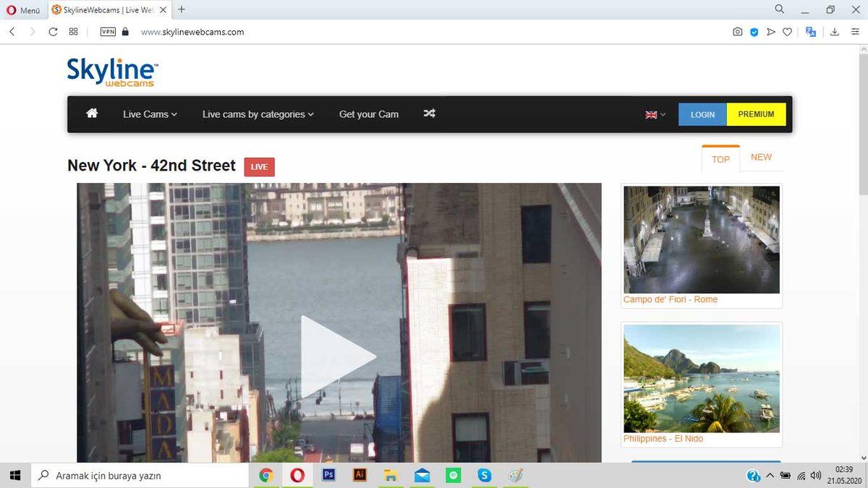Open the Skyline Webcams home icon
This screenshot has height=488, width=868.
pyautogui.click(x=91, y=114)
